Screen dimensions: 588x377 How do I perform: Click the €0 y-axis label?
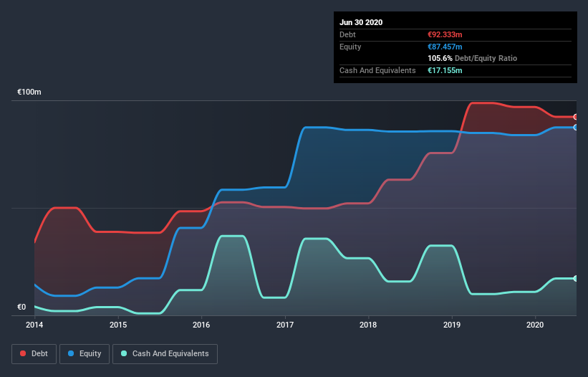pos(21,307)
